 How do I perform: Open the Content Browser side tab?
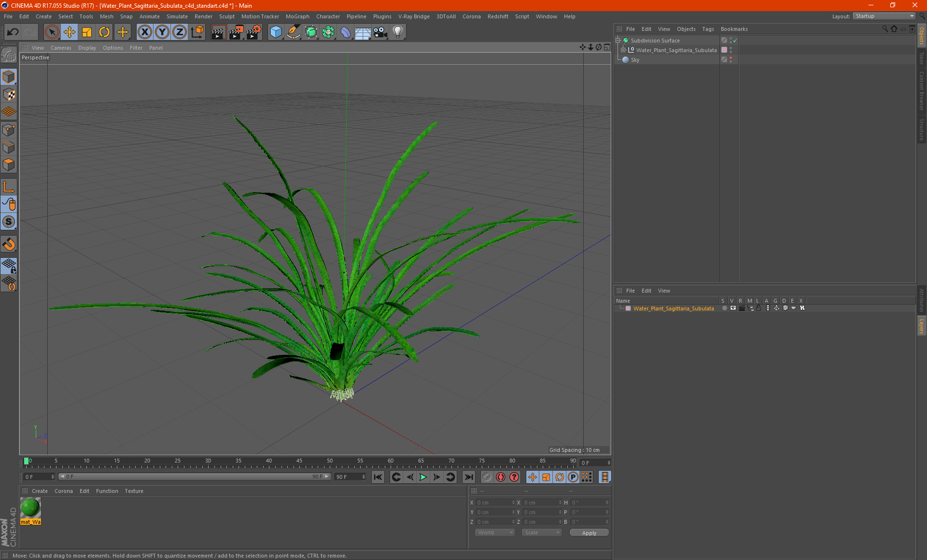(921, 91)
